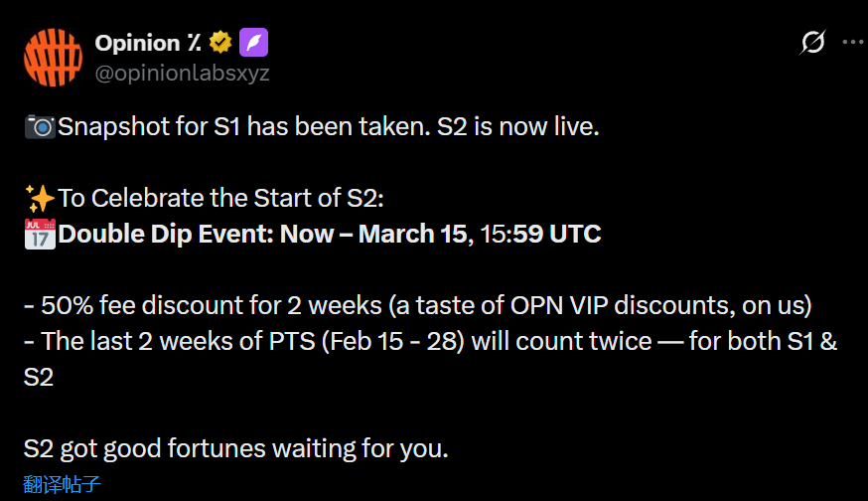Open the Grok icon on the post

tap(812, 43)
